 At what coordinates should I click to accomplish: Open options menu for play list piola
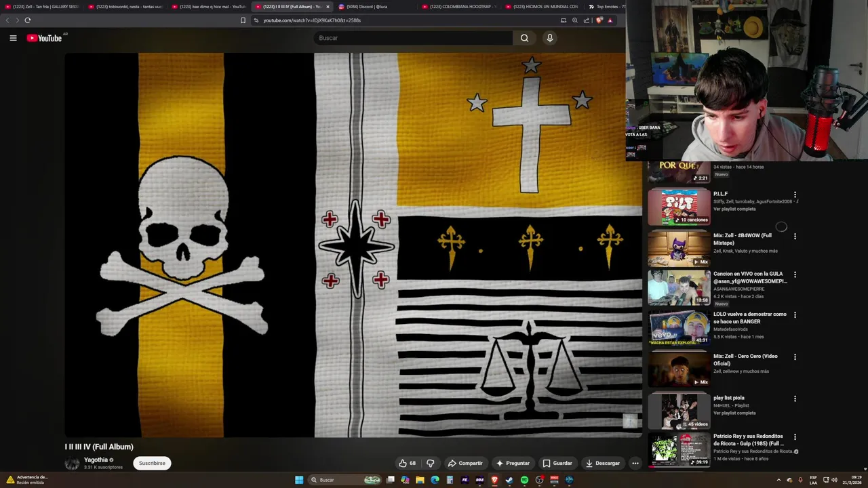[795, 399]
